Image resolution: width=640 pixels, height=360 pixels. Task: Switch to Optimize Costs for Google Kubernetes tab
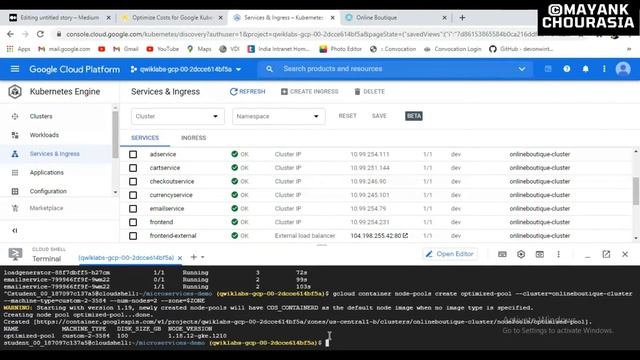pyautogui.click(x=172, y=18)
